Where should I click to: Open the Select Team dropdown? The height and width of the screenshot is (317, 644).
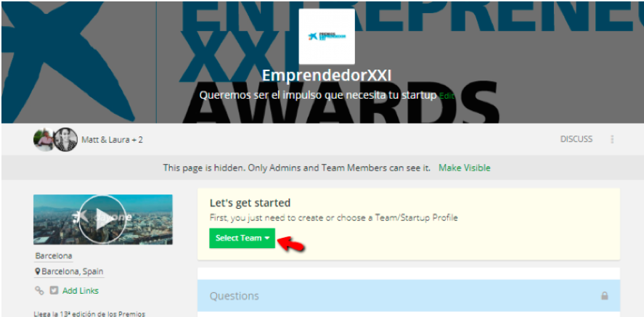coord(242,238)
